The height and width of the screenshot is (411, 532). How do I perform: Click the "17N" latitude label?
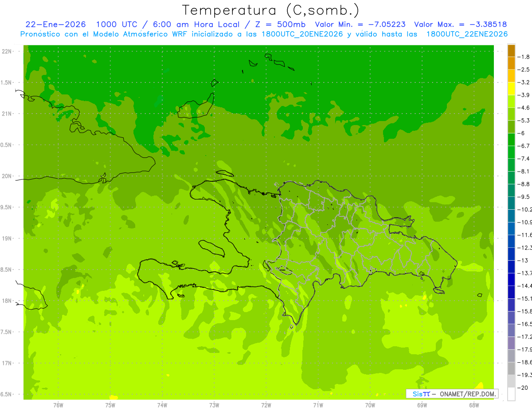(x=7, y=363)
